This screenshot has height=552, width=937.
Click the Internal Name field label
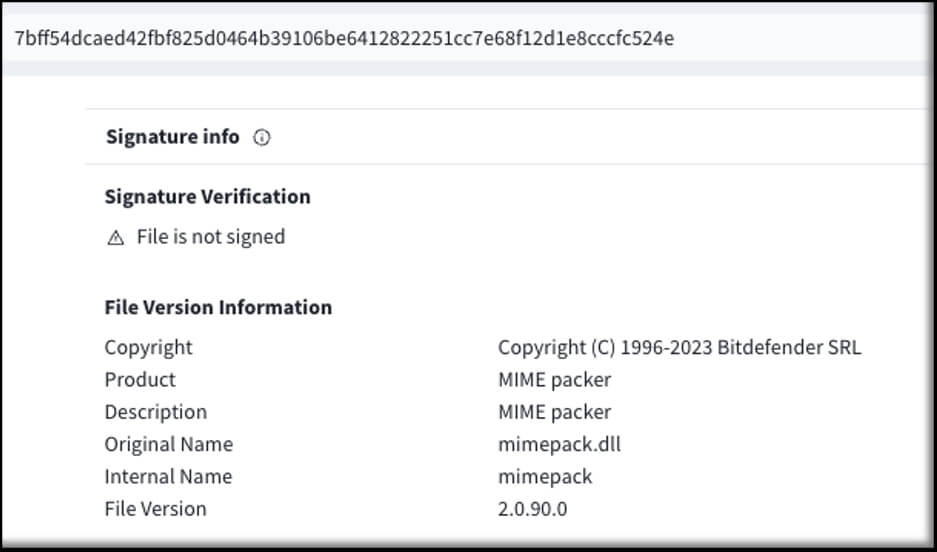pyautogui.click(x=168, y=476)
